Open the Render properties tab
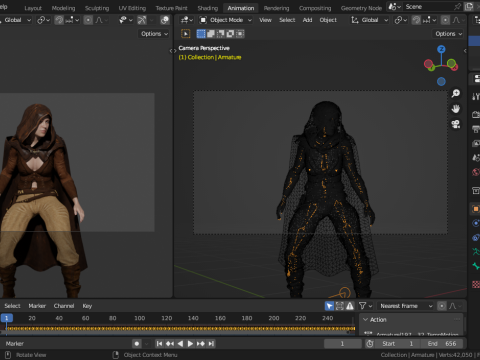This screenshot has width=480, height=360. tap(476, 114)
